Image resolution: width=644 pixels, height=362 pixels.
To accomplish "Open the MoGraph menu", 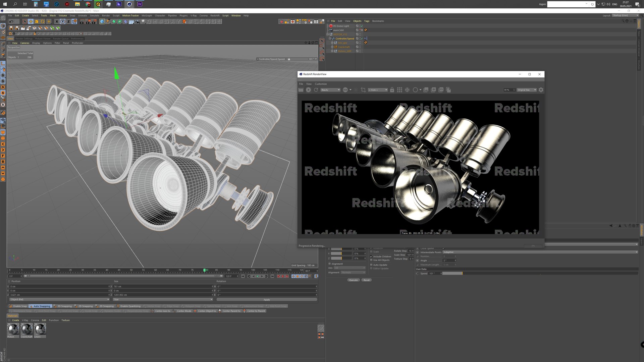I will [x=147, y=15].
